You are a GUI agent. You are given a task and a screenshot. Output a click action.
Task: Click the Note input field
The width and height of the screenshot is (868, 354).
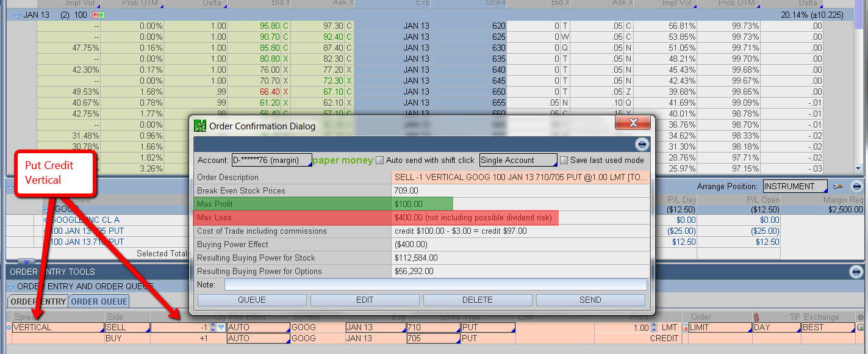435,284
